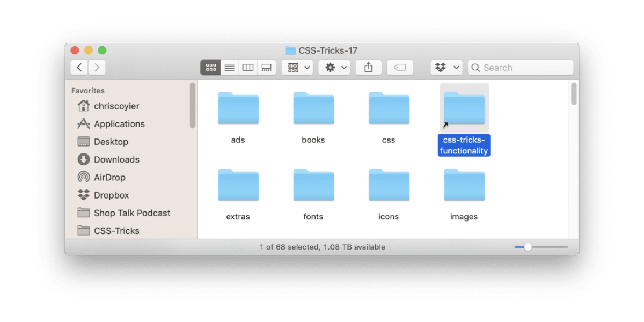Viewport: 644px width, 322px height.
Task: Switch to list view mode
Action: (229, 68)
